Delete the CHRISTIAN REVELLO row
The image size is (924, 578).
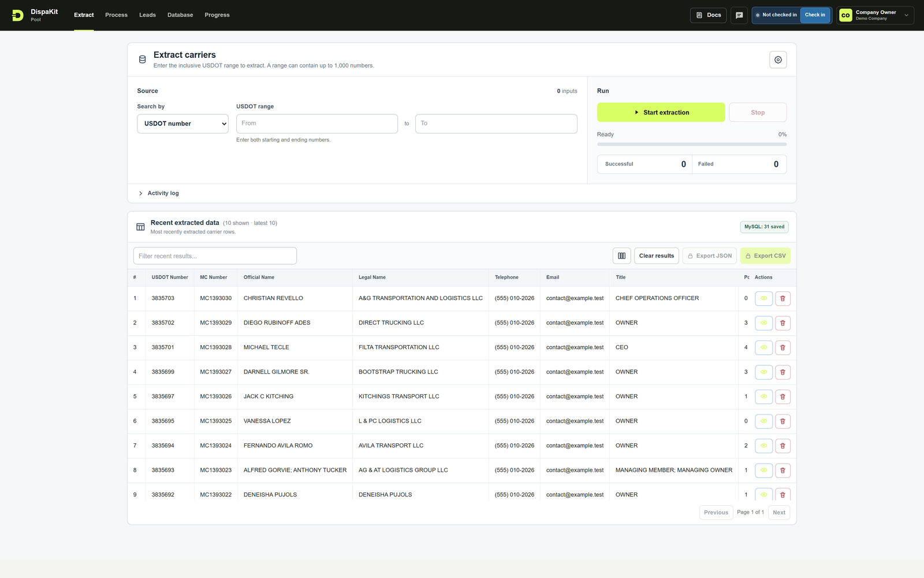click(783, 298)
